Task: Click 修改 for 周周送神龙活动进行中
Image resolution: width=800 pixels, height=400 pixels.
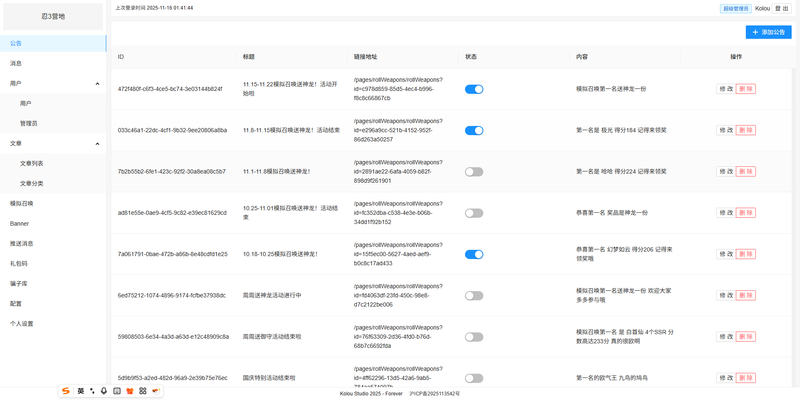Action: click(726, 295)
